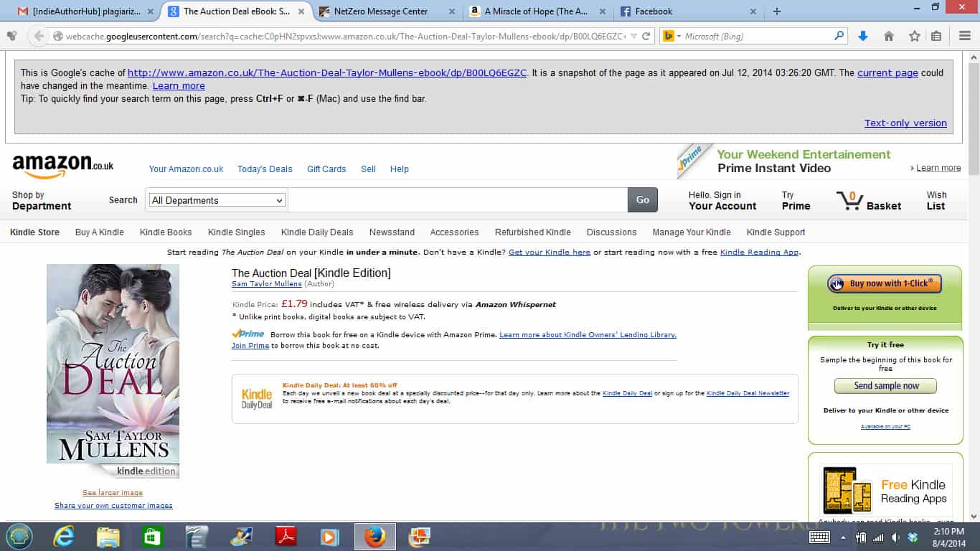
Task: Open the Windows Store taskbar icon
Action: click(153, 537)
